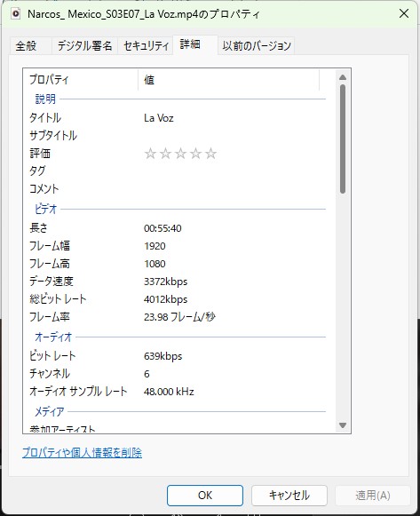
Task: Click the title value La Voz
Action: coord(159,118)
